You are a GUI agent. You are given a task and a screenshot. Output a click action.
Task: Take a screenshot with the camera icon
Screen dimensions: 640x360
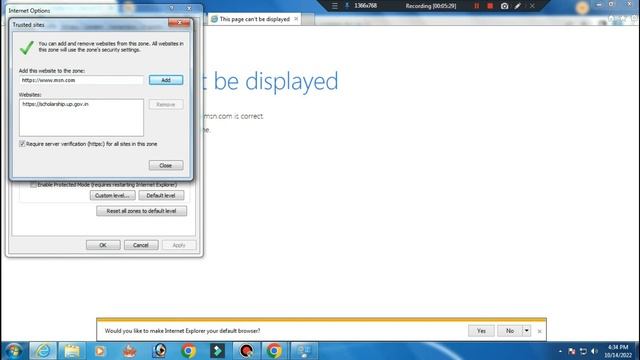504,6
